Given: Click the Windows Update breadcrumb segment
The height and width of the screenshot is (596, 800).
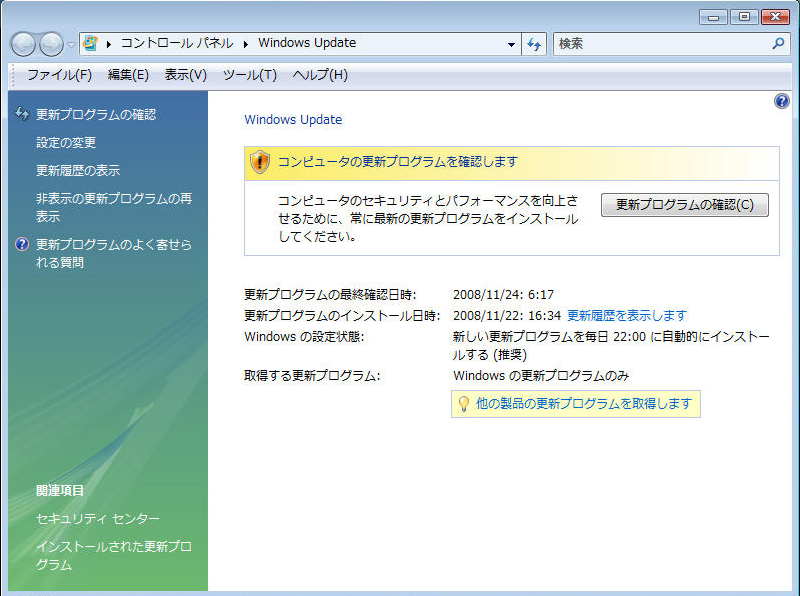Looking at the screenshot, I should [307, 43].
